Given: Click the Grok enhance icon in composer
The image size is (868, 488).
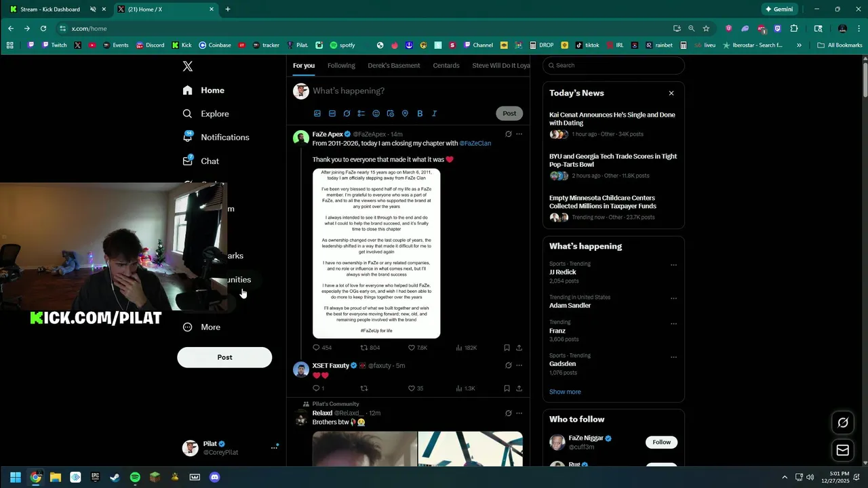Looking at the screenshot, I should point(347,113).
